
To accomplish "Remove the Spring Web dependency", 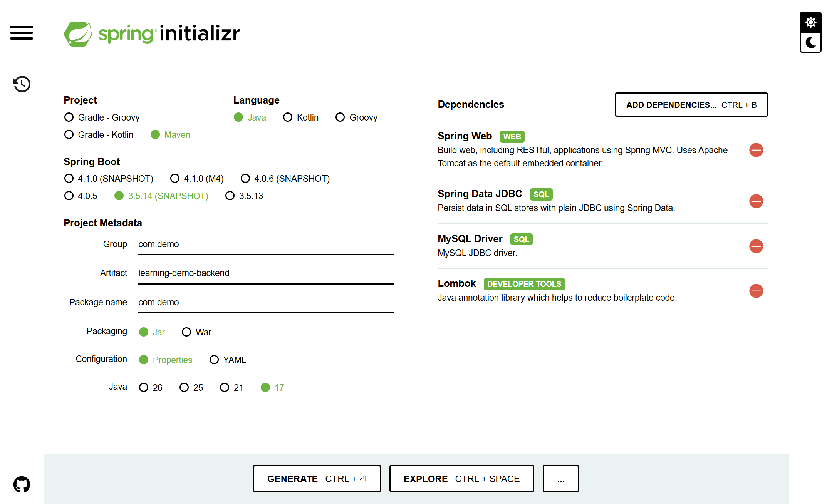I will pos(756,150).
